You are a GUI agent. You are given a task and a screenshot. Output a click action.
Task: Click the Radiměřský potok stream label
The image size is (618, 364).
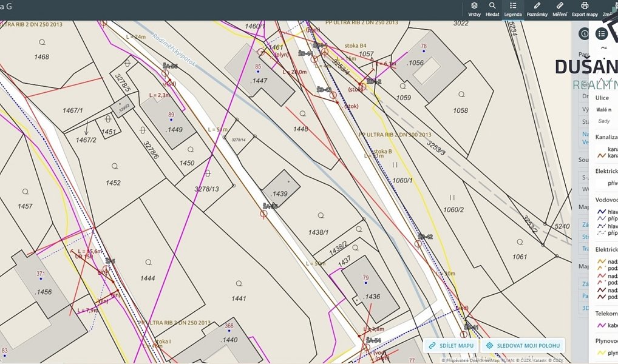pyautogui.click(x=174, y=49)
